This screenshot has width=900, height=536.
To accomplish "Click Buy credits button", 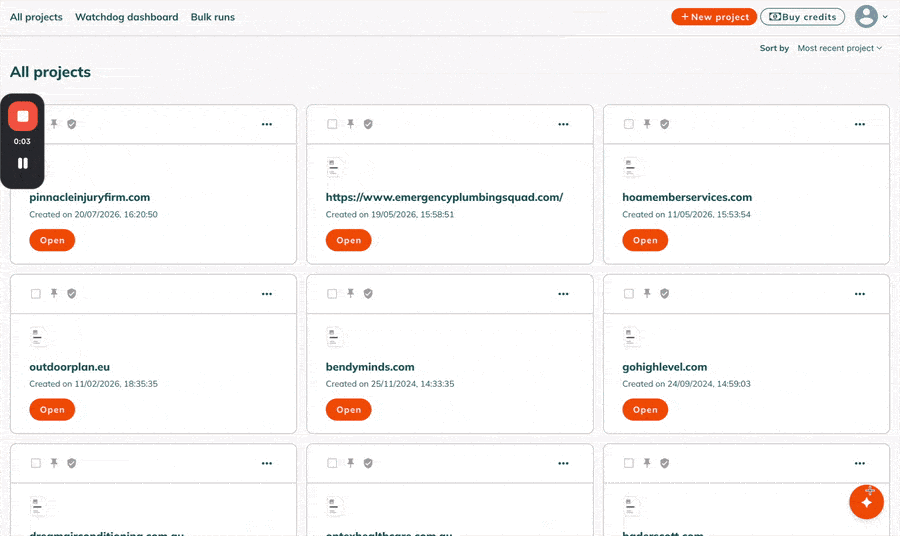I will pyautogui.click(x=802, y=17).
